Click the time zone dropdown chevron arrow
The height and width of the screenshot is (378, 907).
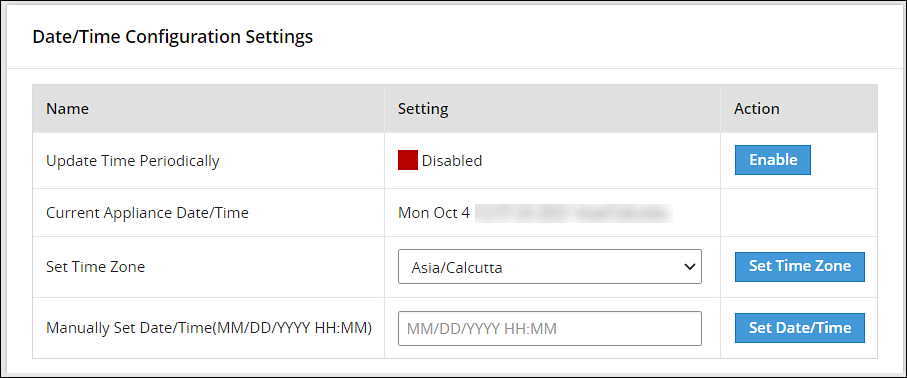689,267
